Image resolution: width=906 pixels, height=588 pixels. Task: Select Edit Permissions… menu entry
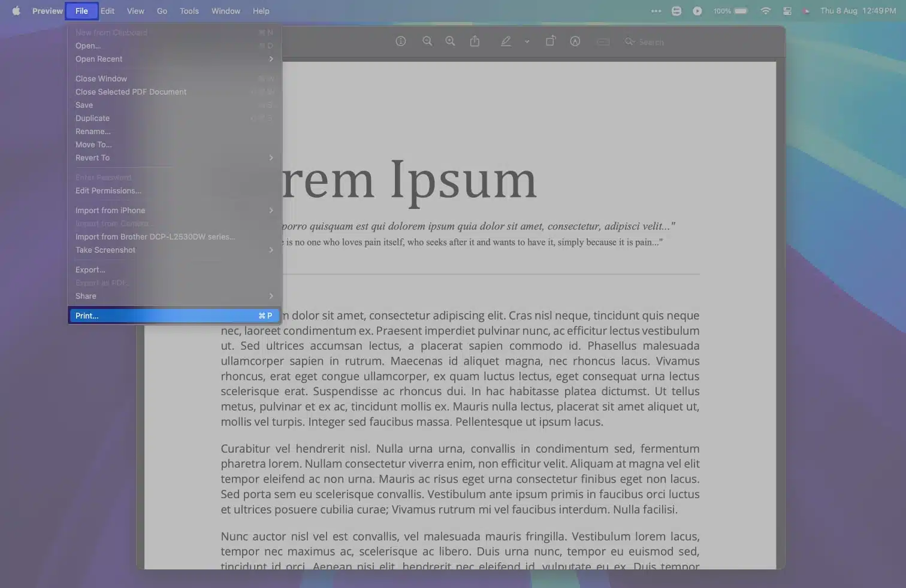108,190
